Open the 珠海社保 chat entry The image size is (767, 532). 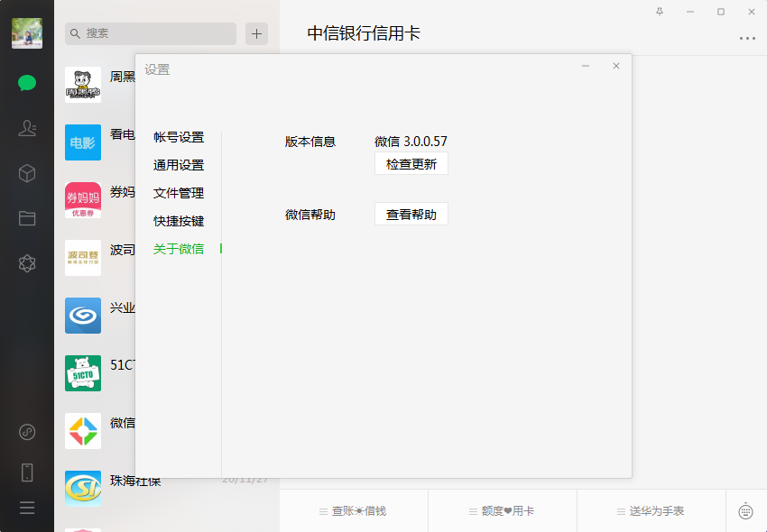pos(166,489)
